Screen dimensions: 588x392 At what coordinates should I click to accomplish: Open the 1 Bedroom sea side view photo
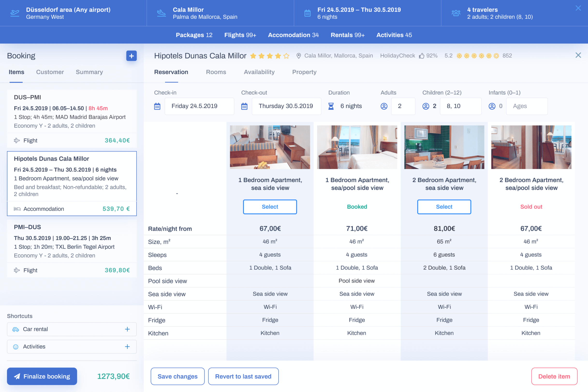click(x=270, y=147)
